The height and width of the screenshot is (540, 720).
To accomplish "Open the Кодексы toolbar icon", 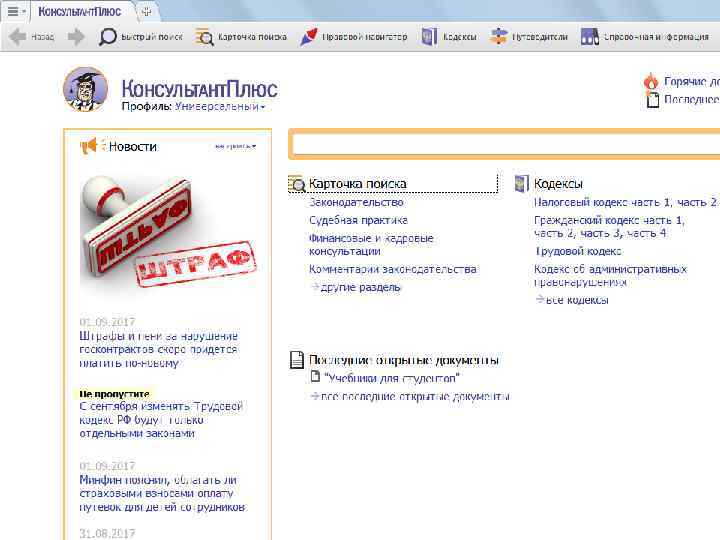I will (x=429, y=37).
